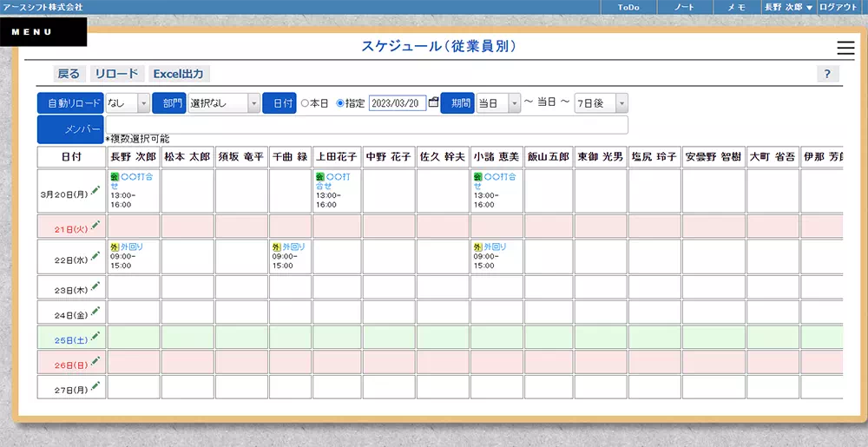868x447 pixels.
Task: Open the calendar date picker icon
Action: [433, 102]
